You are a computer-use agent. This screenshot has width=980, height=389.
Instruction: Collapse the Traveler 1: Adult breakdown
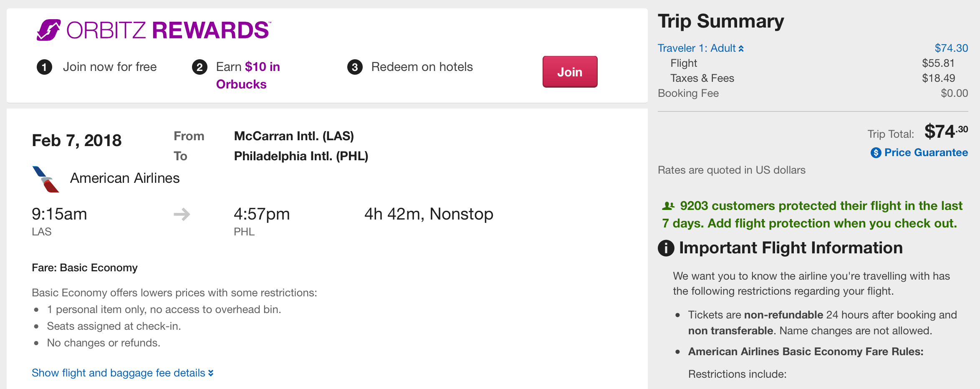pyautogui.click(x=700, y=48)
